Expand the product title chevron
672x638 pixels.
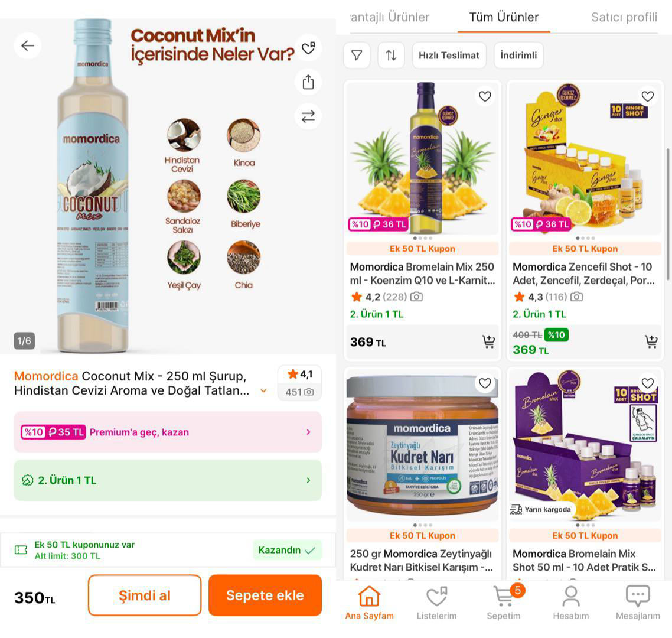263,391
